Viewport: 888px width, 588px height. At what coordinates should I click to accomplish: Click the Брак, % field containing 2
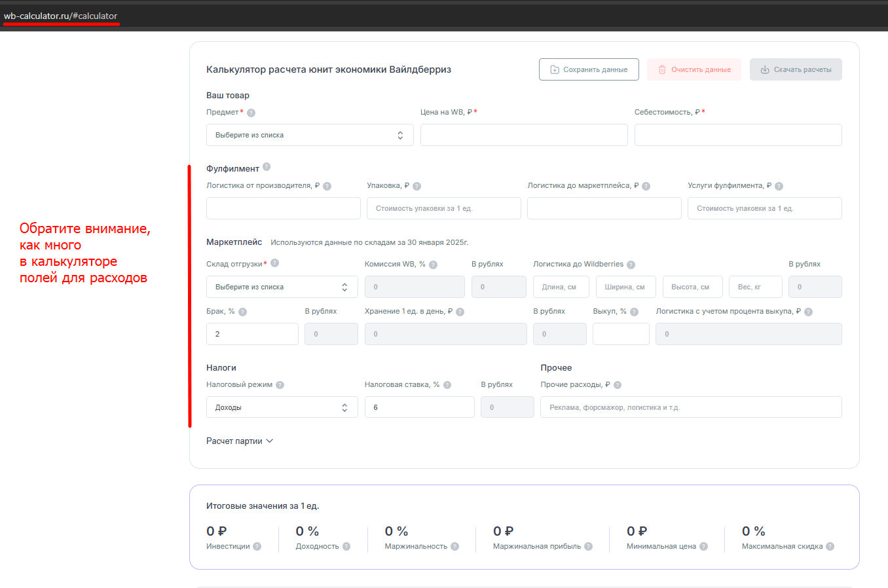point(252,334)
